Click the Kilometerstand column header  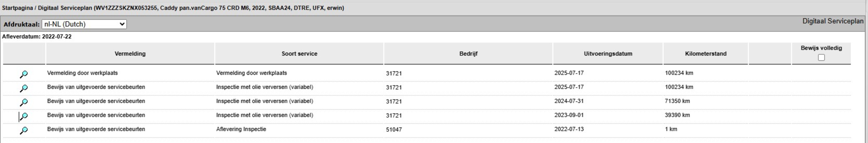706,53
